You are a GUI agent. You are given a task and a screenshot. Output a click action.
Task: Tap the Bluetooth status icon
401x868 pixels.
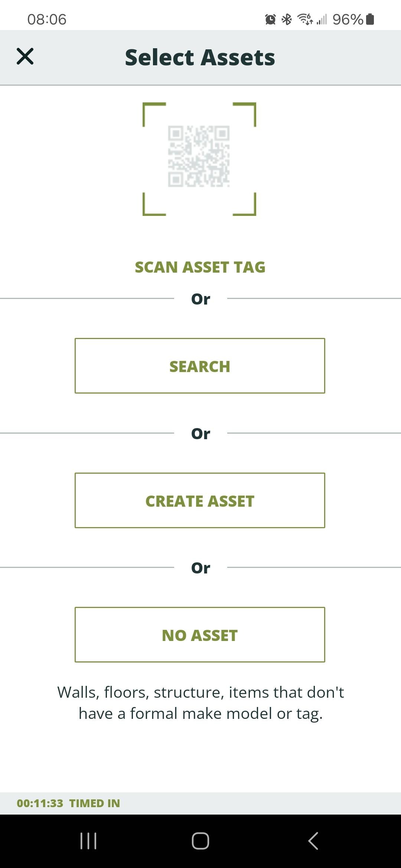point(287,19)
